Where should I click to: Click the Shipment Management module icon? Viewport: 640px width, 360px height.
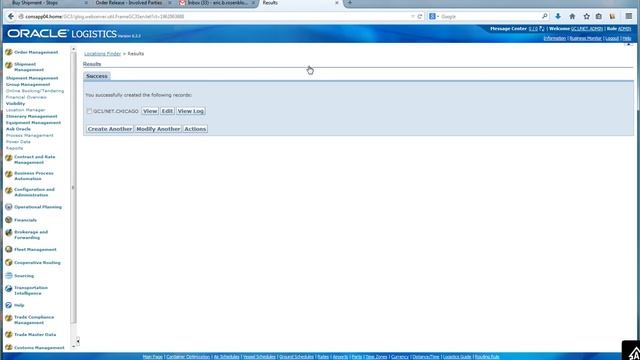pos(9,65)
